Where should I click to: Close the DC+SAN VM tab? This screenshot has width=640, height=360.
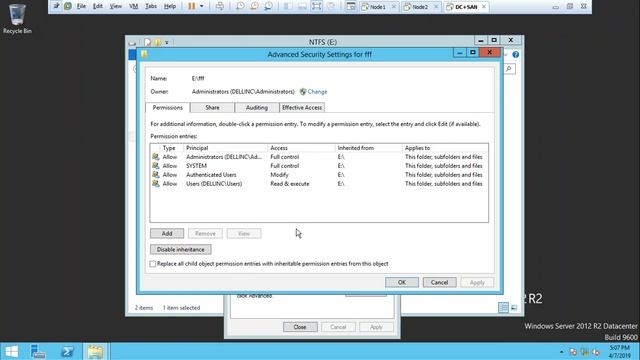click(x=484, y=7)
